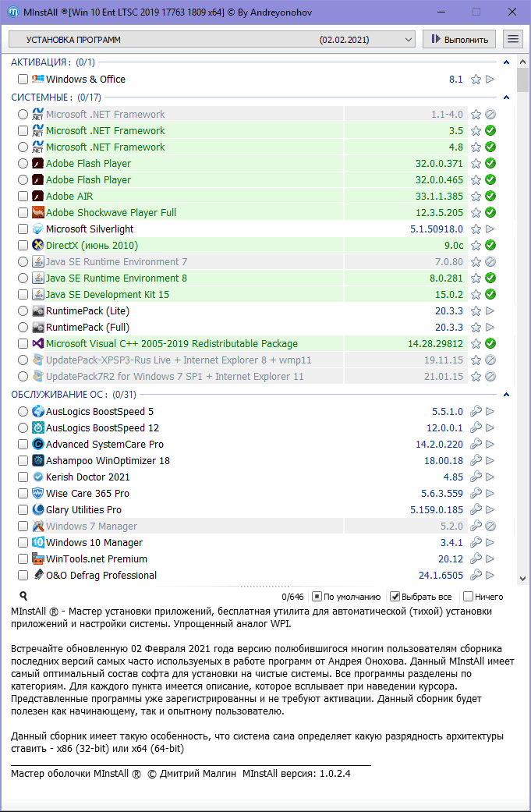Click green check for Adobe Shockwave Player Full
This screenshot has width=531, height=812.
(x=490, y=212)
